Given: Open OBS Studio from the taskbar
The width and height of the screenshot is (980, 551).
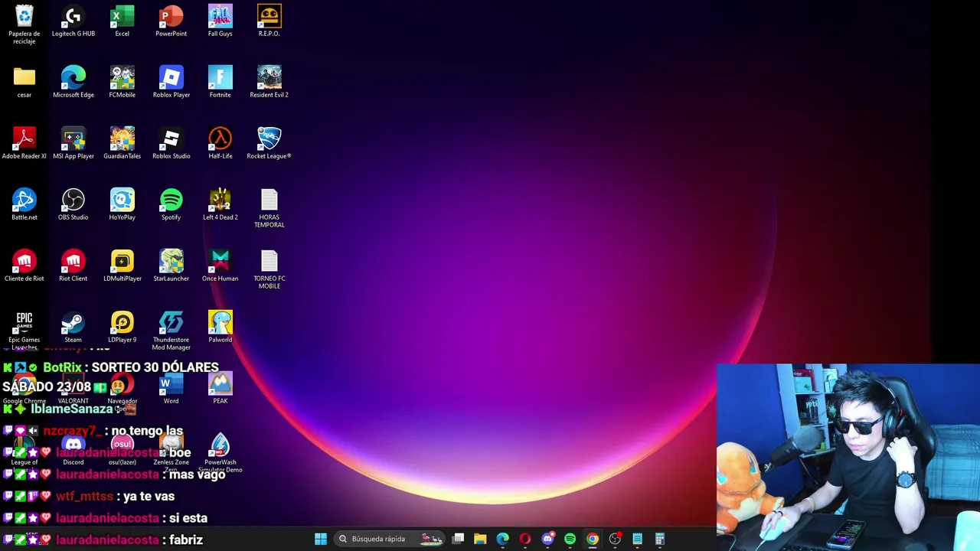Looking at the screenshot, I should pyautogui.click(x=615, y=539).
